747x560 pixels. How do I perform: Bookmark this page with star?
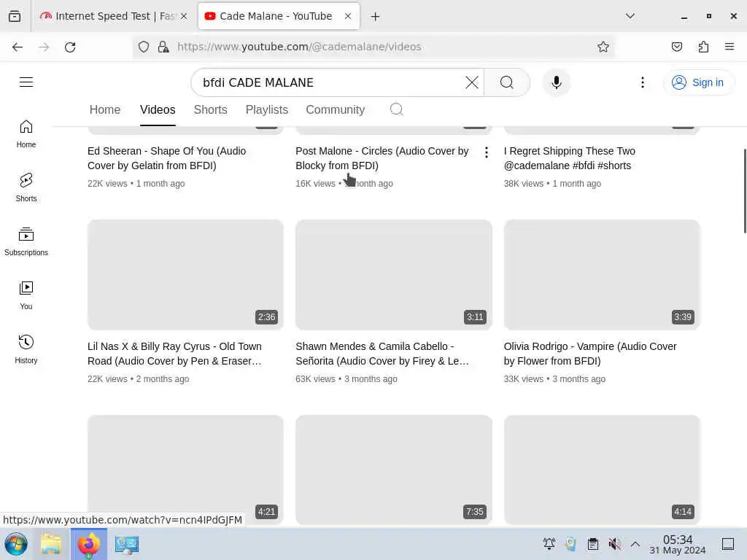603,47
